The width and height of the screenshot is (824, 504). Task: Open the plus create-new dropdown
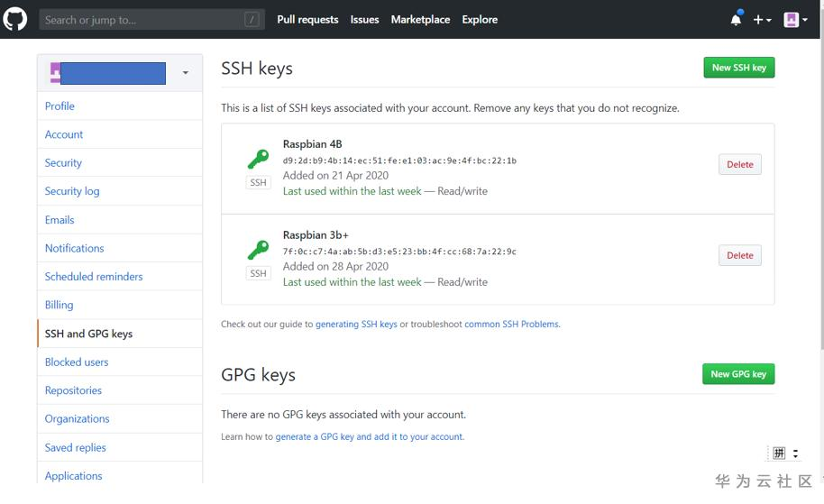click(762, 19)
